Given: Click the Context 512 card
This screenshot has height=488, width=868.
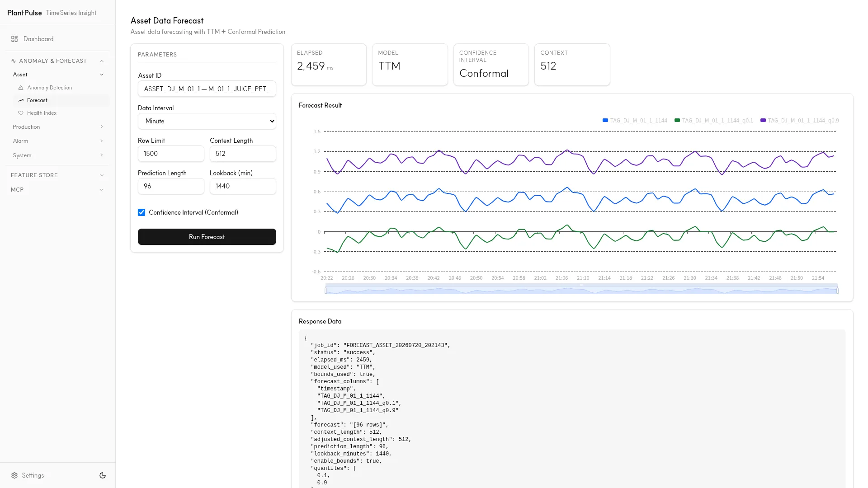Looking at the screenshot, I should (x=572, y=65).
